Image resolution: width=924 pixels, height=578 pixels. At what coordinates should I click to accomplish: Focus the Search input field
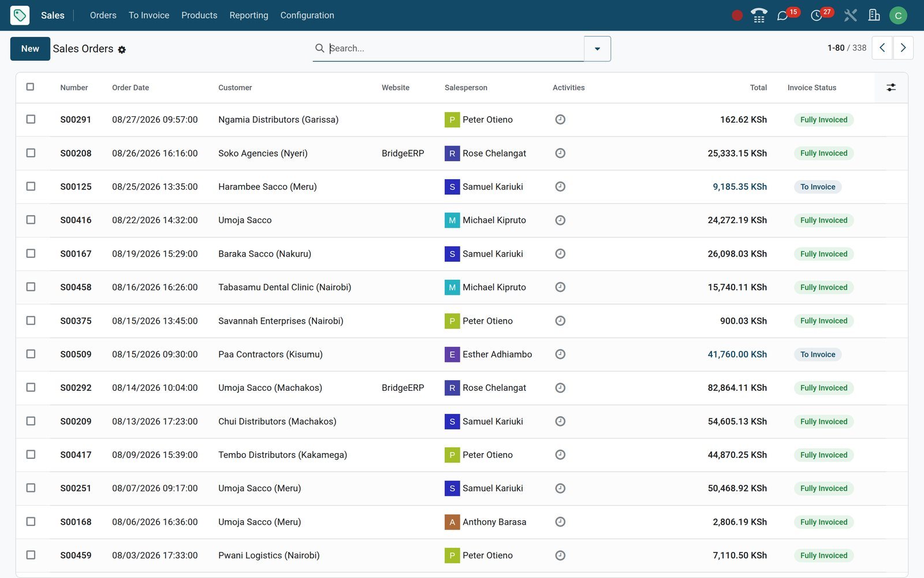455,48
